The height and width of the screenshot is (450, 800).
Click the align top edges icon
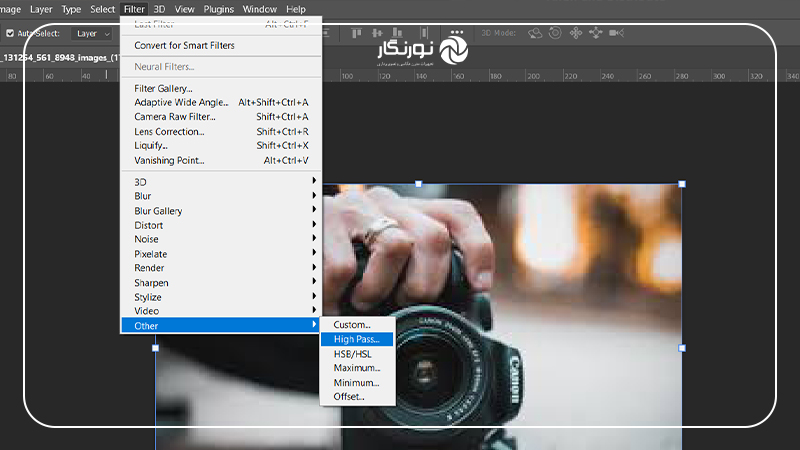(x=357, y=33)
